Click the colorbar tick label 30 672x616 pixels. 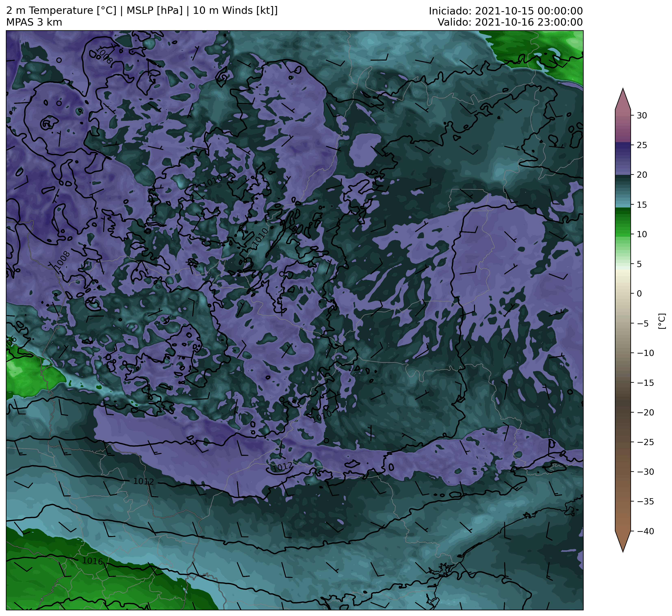coord(642,116)
